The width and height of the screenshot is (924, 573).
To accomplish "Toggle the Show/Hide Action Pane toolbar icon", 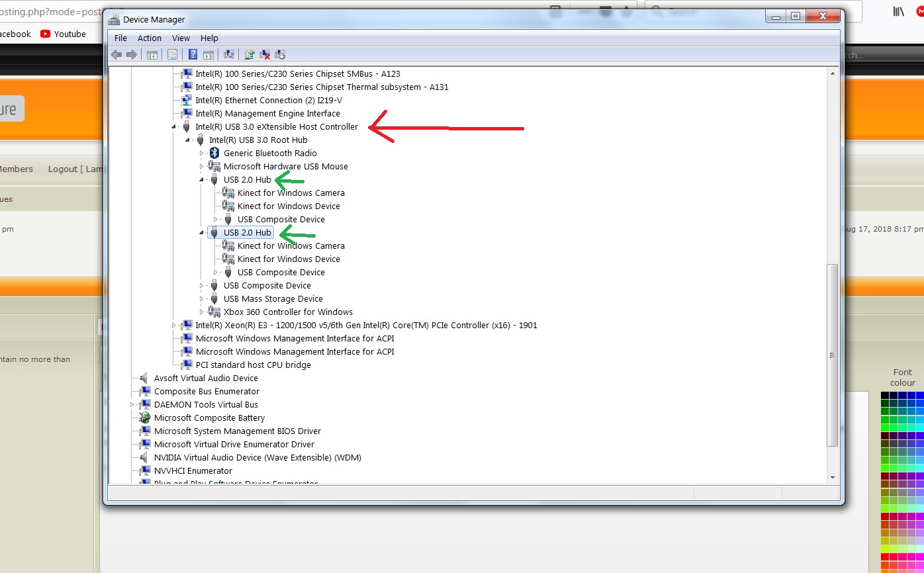I will click(208, 54).
